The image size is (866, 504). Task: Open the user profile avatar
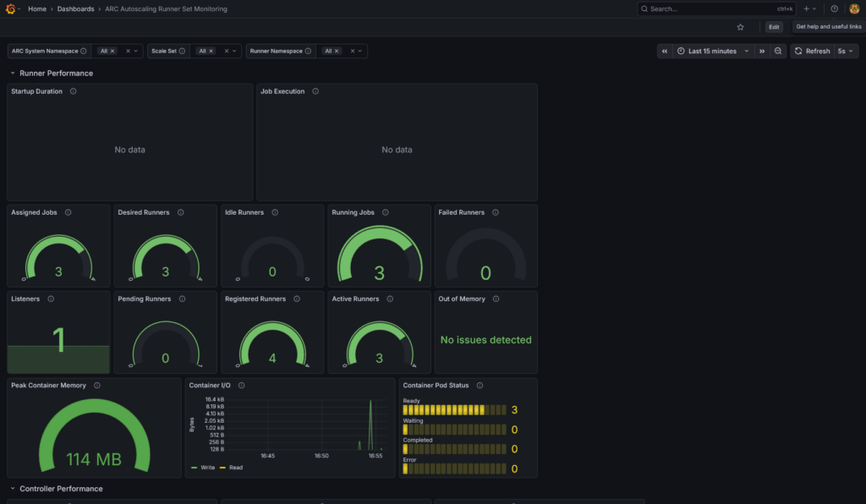click(854, 8)
